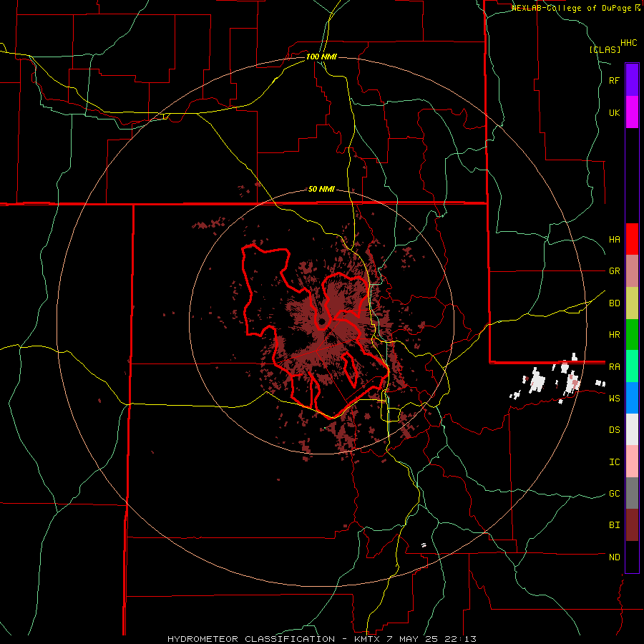This screenshot has width=644, height=644.
Task: Click the WS legend label
Action: pos(614,399)
